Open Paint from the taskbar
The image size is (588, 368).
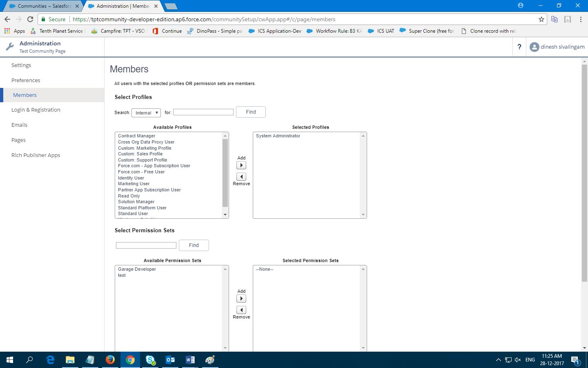coord(210,360)
